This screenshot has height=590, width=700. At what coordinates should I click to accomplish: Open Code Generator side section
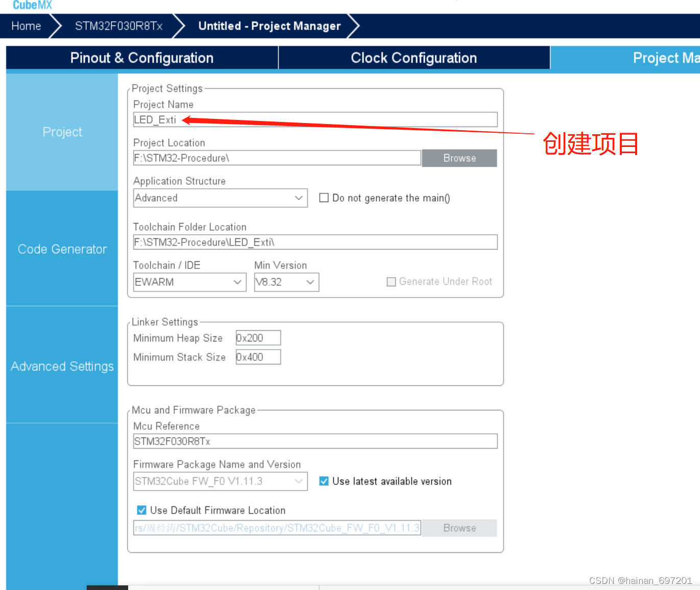[x=62, y=249]
